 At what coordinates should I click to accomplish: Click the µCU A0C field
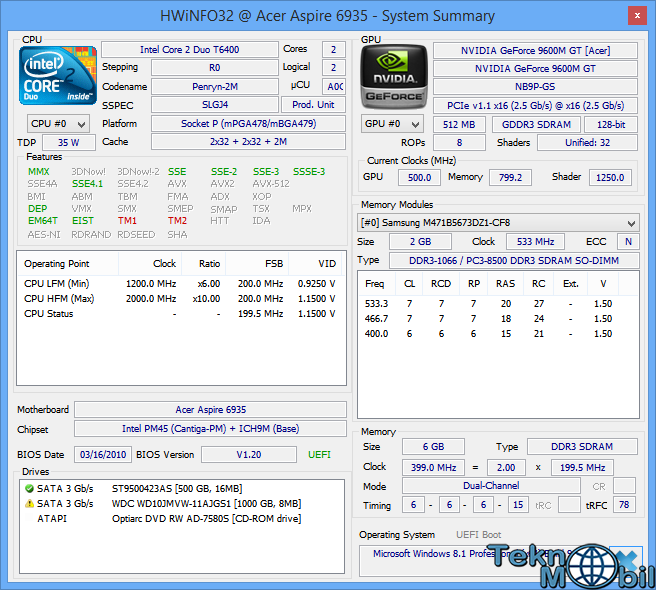334,87
